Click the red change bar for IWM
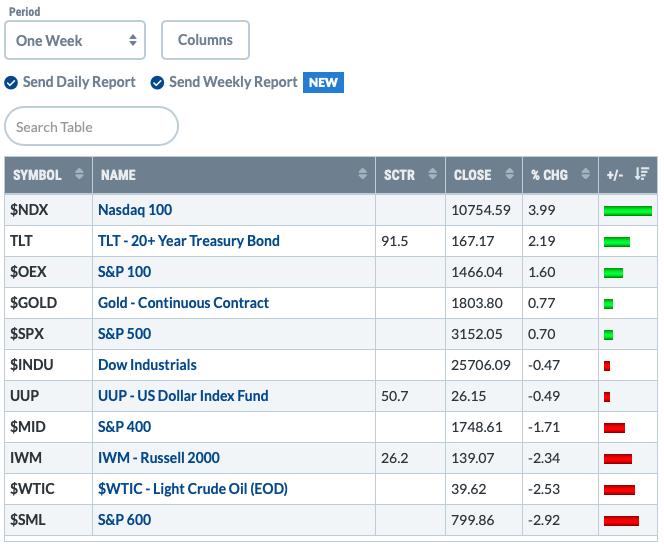 coord(618,459)
